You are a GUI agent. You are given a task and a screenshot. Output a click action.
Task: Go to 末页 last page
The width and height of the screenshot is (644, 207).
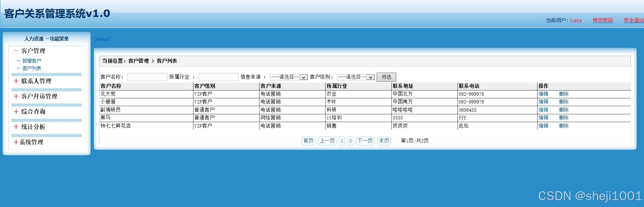384,141
